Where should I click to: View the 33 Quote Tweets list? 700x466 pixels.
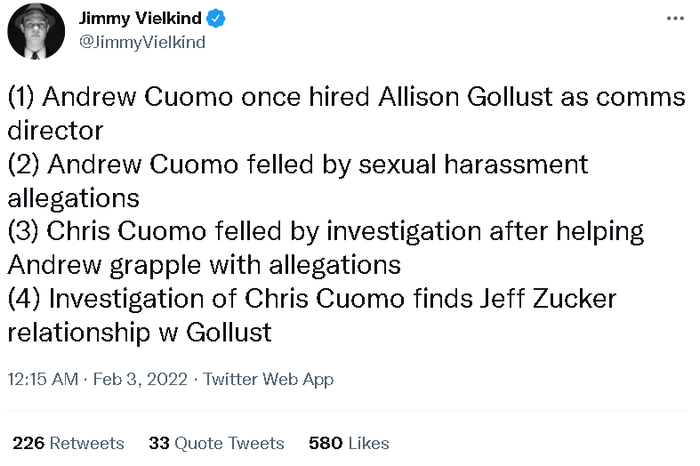tap(216, 443)
